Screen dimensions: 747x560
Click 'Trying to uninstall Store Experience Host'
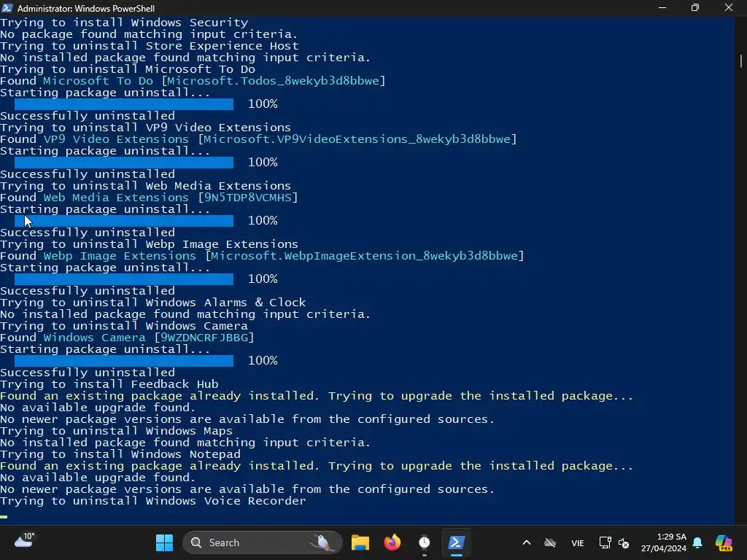coord(150,46)
